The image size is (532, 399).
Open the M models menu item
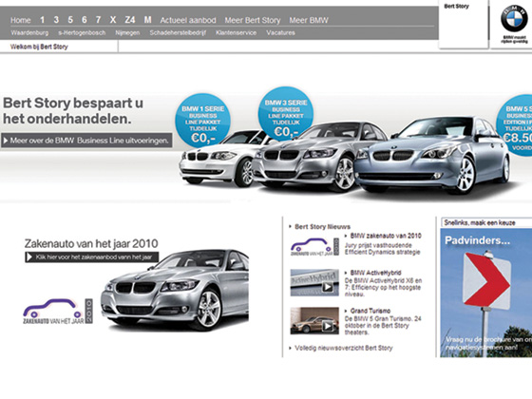tap(147, 20)
